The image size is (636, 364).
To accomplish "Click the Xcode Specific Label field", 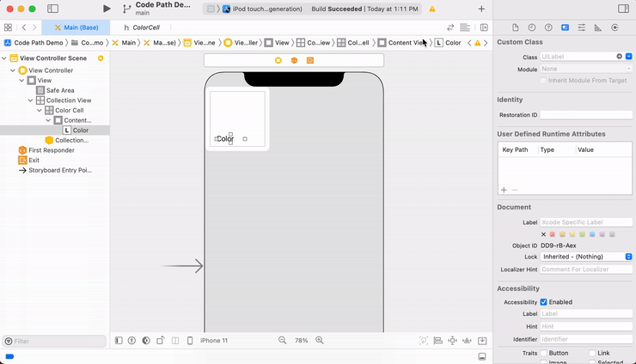I will point(586,222).
